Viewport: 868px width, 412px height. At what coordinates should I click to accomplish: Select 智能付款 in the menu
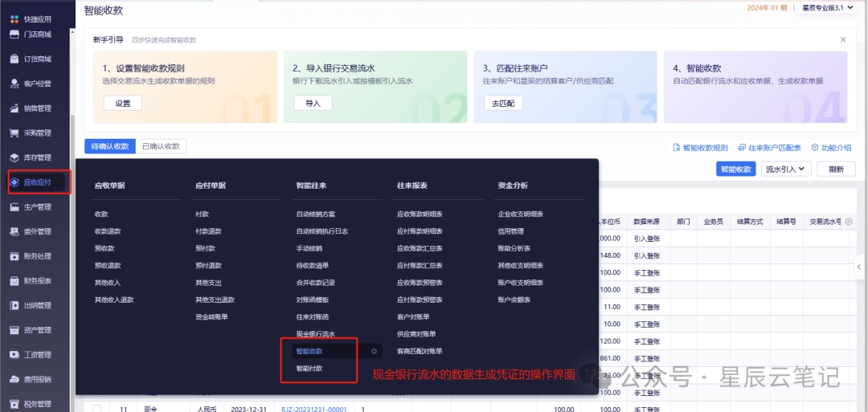(x=309, y=369)
